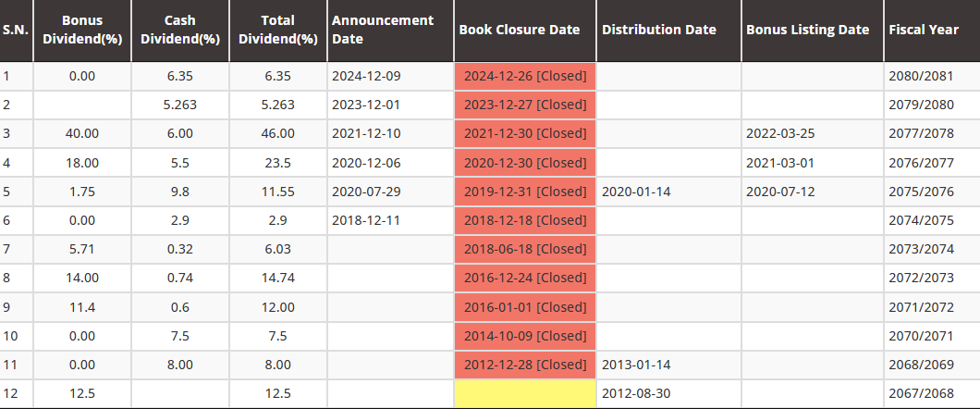Click the Announcement Date column header
980x409 pixels.
(383, 30)
